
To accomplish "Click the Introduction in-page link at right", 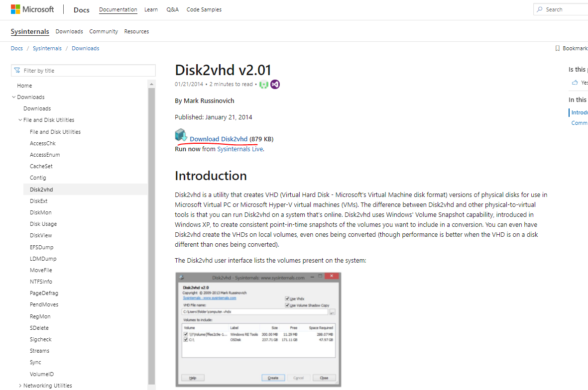I will [580, 112].
